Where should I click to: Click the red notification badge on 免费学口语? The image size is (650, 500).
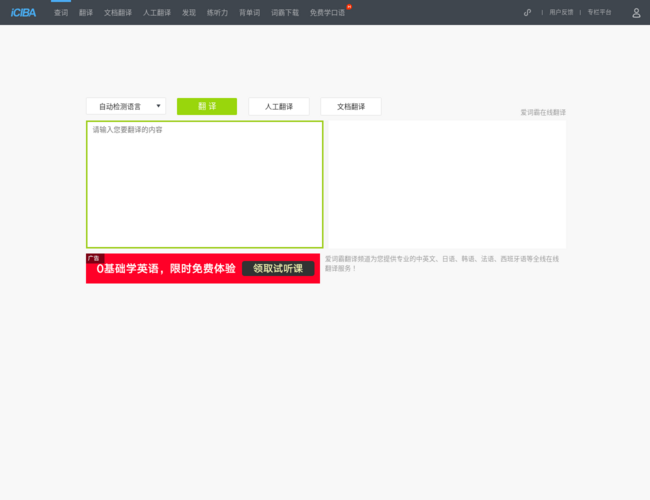tap(349, 7)
